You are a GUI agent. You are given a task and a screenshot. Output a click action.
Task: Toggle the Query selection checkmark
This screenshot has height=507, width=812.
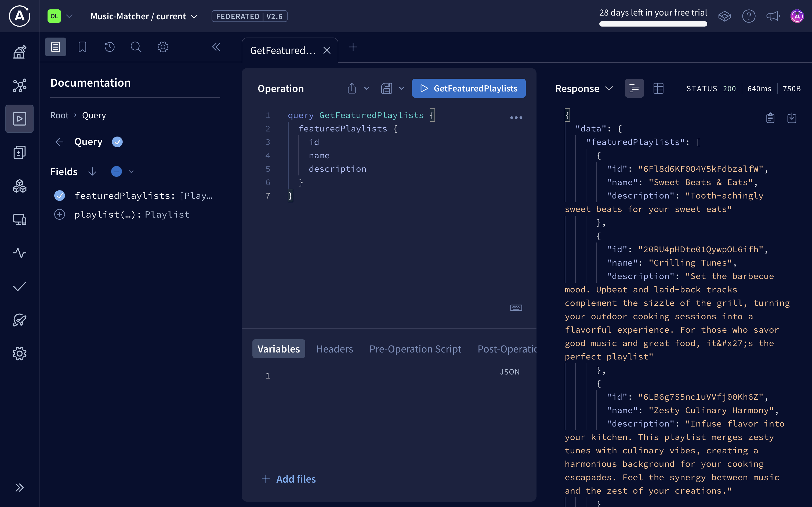pos(117,142)
